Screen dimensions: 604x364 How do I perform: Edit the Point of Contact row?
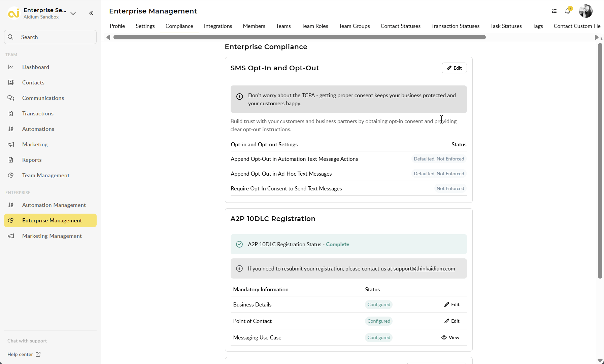[x=452, y=321]
